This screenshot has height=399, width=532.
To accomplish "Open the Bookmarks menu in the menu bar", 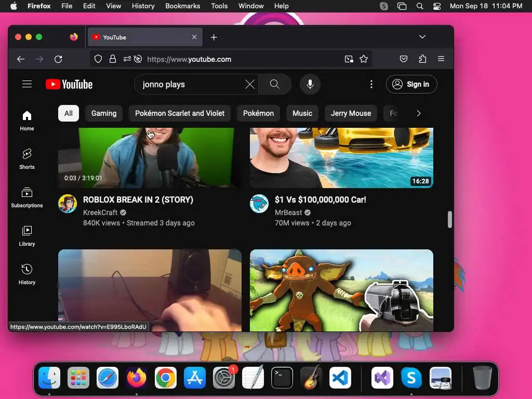I will pos(182,6).
